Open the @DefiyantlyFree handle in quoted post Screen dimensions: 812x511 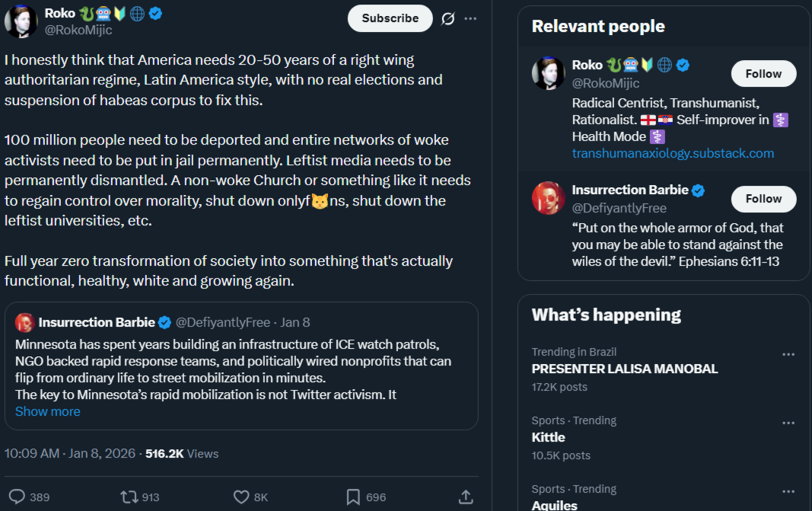tap(223, 322)
